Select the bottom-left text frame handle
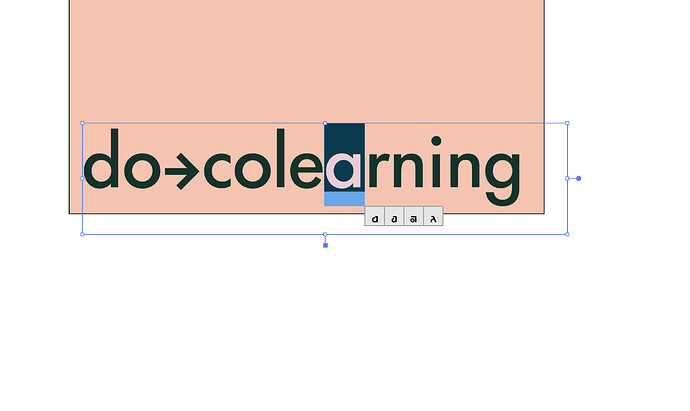Viewport: 690px width, 411px height. (82, 235)
